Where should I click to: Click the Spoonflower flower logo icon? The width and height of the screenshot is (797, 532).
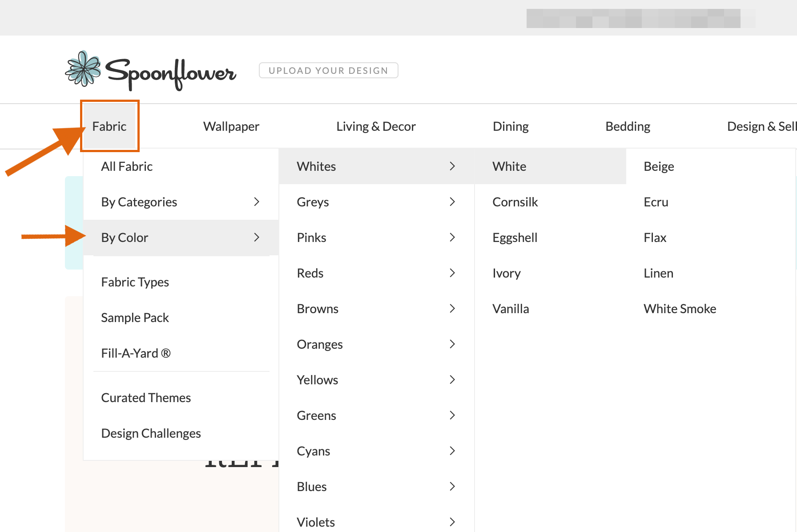coord(83,69)
